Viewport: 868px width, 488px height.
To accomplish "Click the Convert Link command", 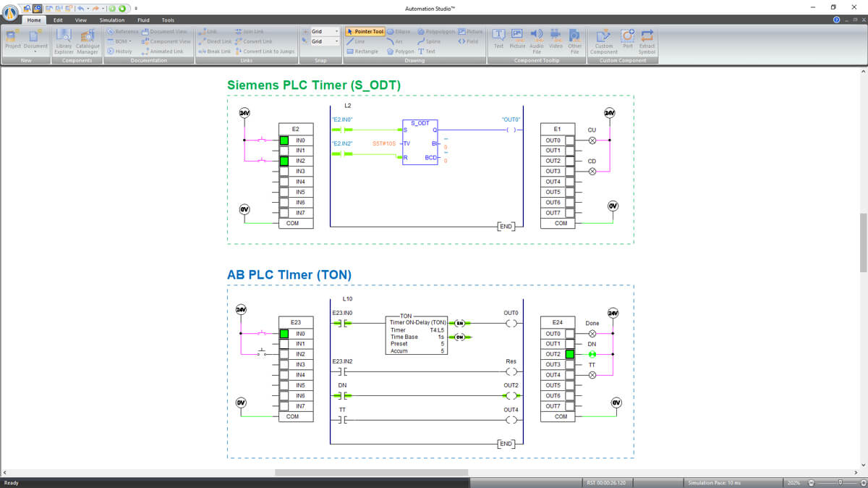I will pos(253,41).
